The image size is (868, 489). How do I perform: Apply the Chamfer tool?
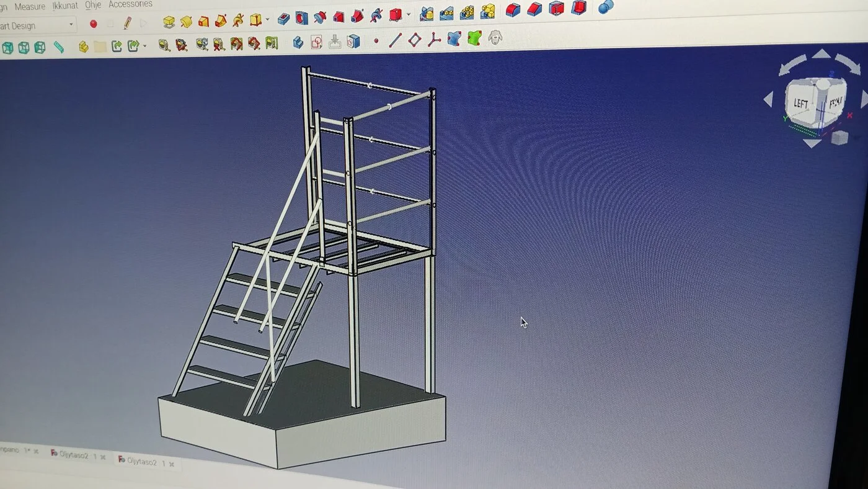coord(534,9)
